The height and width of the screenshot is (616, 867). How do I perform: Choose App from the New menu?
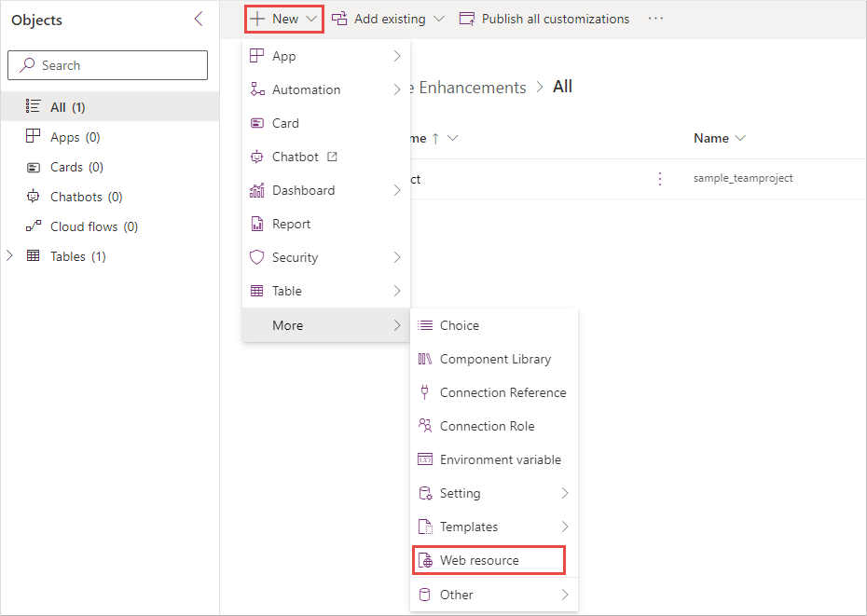[325, 56]
